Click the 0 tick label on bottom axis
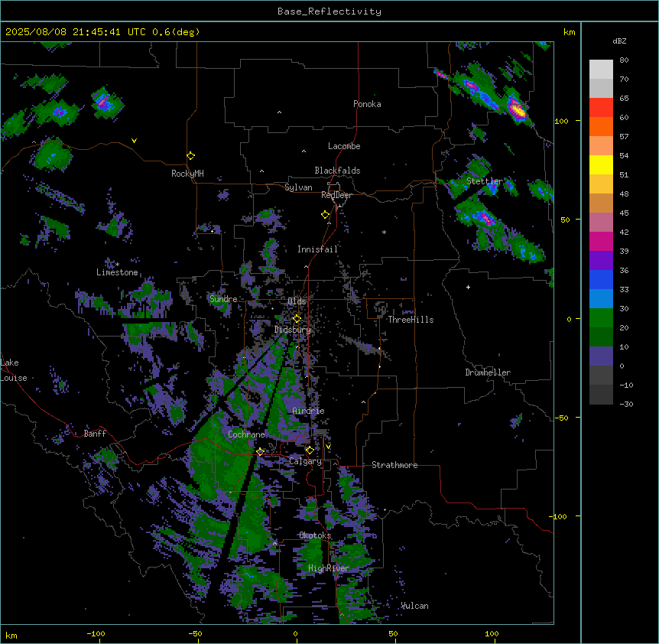This screenshot has height=644, width=659. (295, 633)
